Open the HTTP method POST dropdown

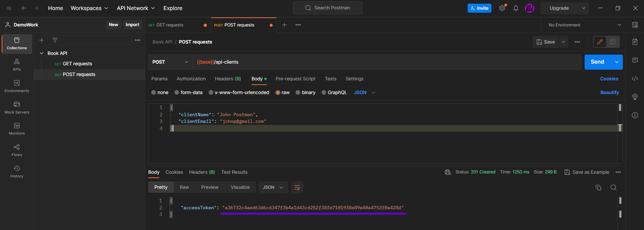[x=170, y=62]
